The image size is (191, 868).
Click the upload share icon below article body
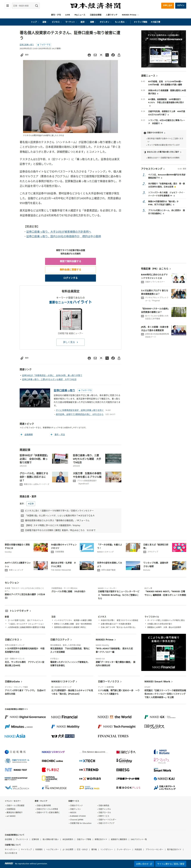119,358
